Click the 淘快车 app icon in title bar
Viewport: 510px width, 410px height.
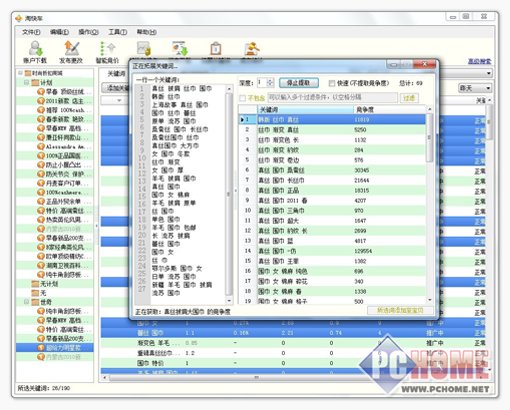point(19,18)
